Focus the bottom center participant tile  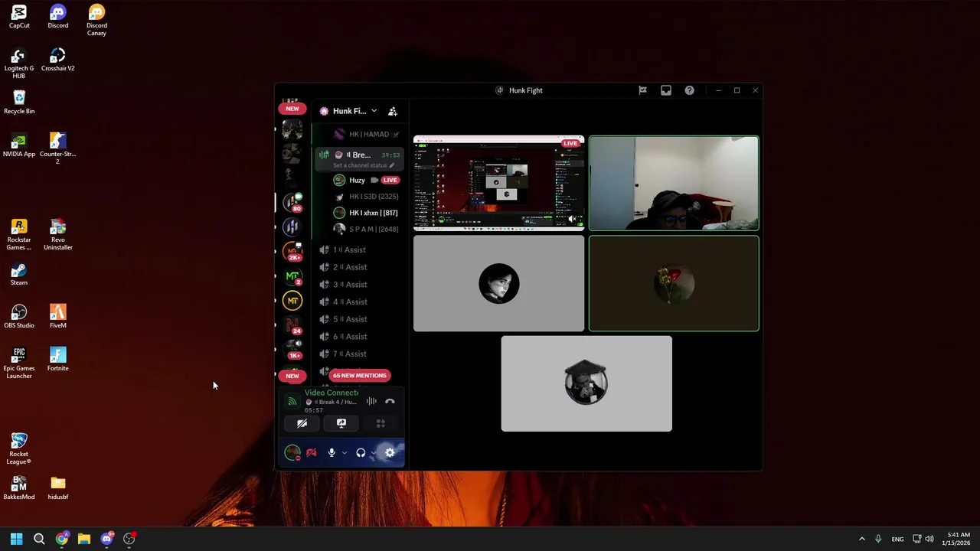click(x=586, y=383)
